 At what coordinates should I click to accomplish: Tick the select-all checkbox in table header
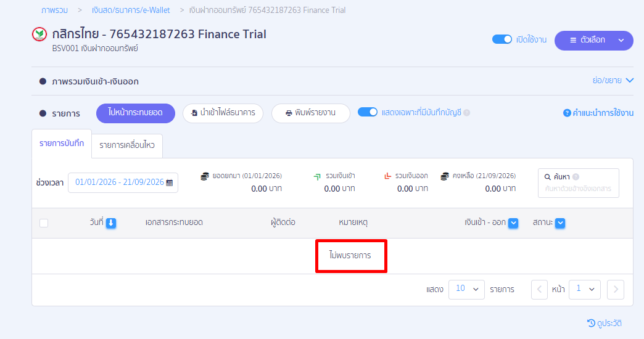coord(44,223)
